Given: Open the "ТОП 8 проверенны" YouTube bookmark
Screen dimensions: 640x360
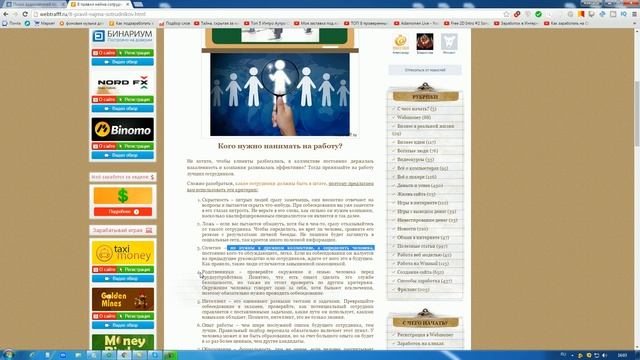Looking at the screenshot, I should pos(366,23).
